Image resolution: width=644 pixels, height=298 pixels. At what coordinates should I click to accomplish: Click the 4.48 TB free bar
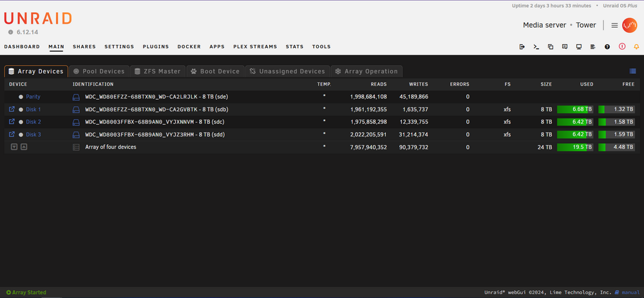616,147
